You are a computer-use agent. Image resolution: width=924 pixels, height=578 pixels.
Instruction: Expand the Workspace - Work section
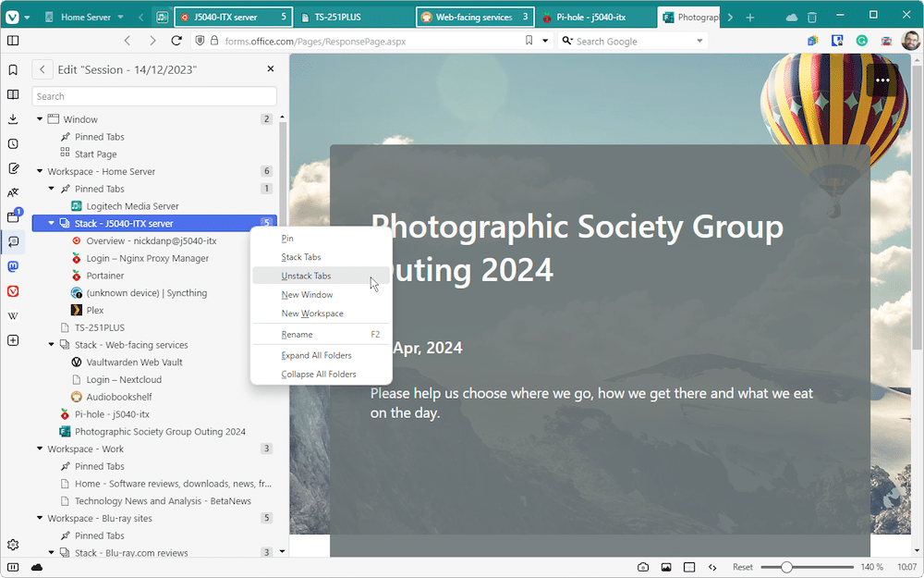[39, 449]
